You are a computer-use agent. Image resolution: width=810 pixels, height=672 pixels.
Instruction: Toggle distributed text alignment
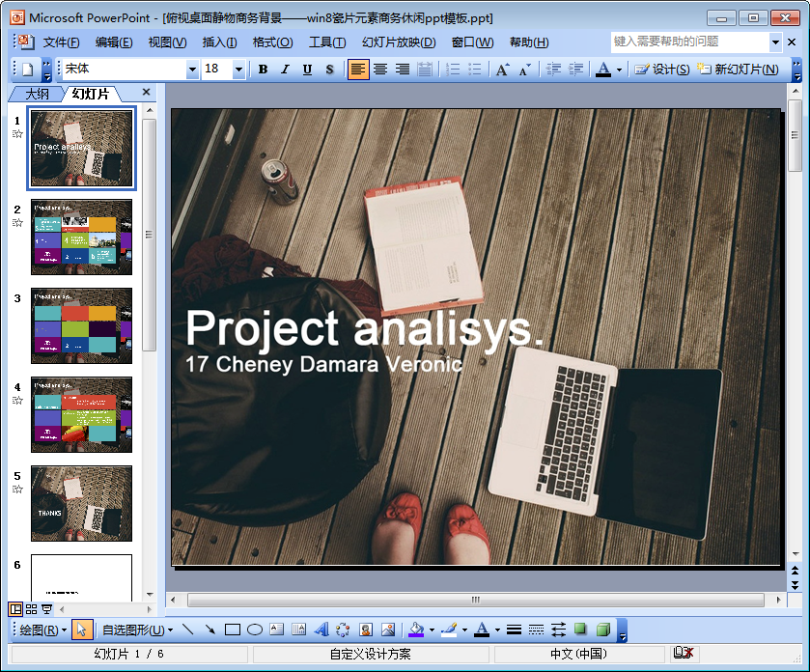point(425,70)
